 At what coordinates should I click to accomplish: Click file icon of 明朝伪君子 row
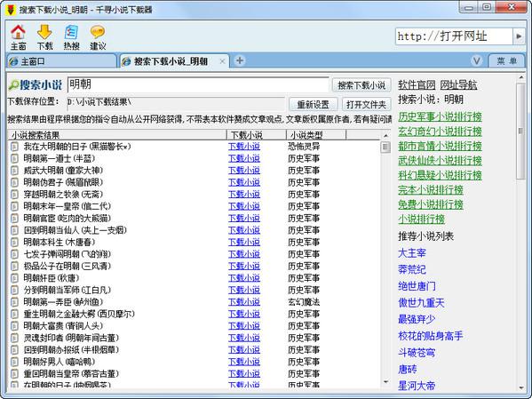pyautogui.click(x=14, y=182)
